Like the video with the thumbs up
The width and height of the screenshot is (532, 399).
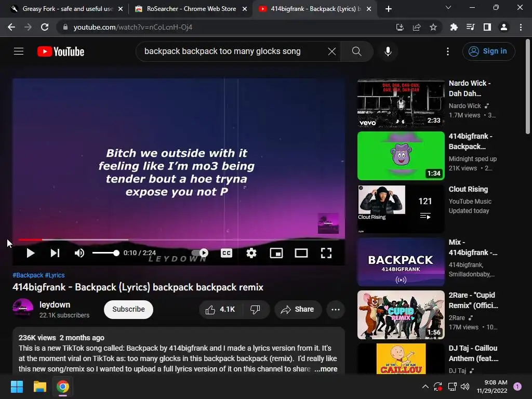(220, 309)
